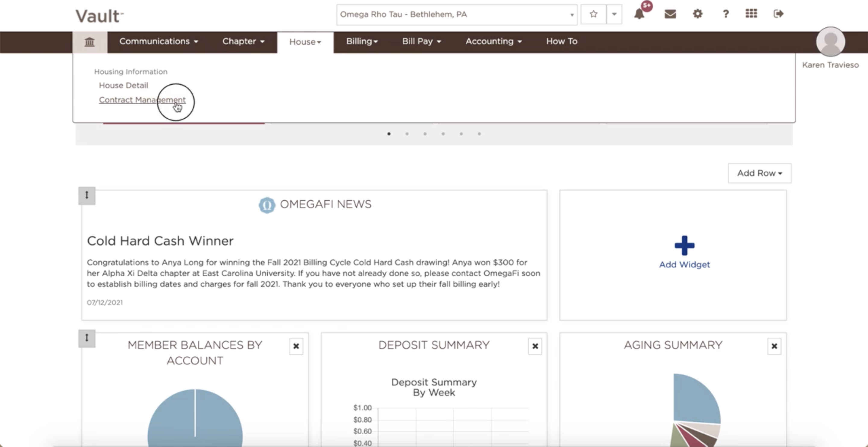Close the Member Balances by Account widget

click(297, 346)
